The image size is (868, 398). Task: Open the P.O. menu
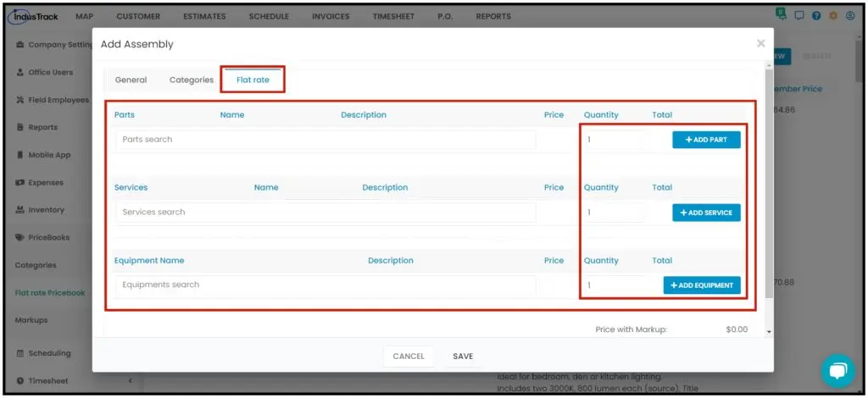pyautogui.click(x=445, y=17)
